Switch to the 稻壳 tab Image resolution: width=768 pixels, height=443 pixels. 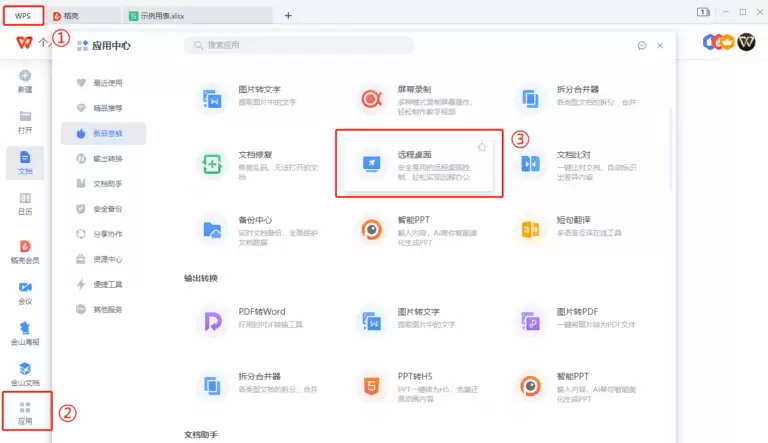click(83, 16)
